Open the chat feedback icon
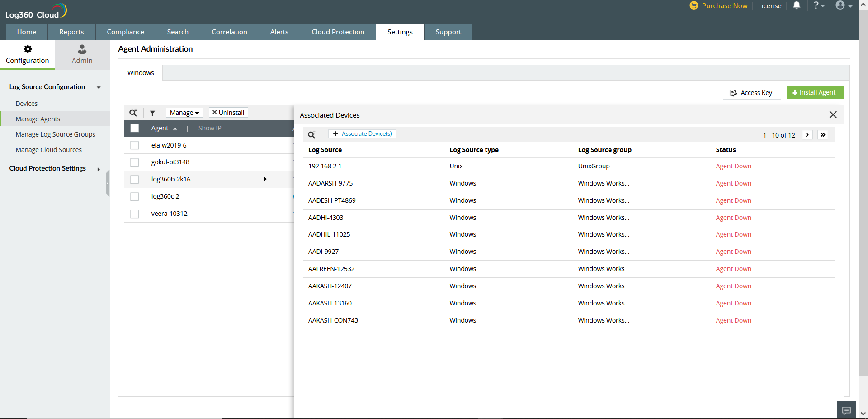The width and height of the screenshot is (868, 419). [x=846, y=410]
